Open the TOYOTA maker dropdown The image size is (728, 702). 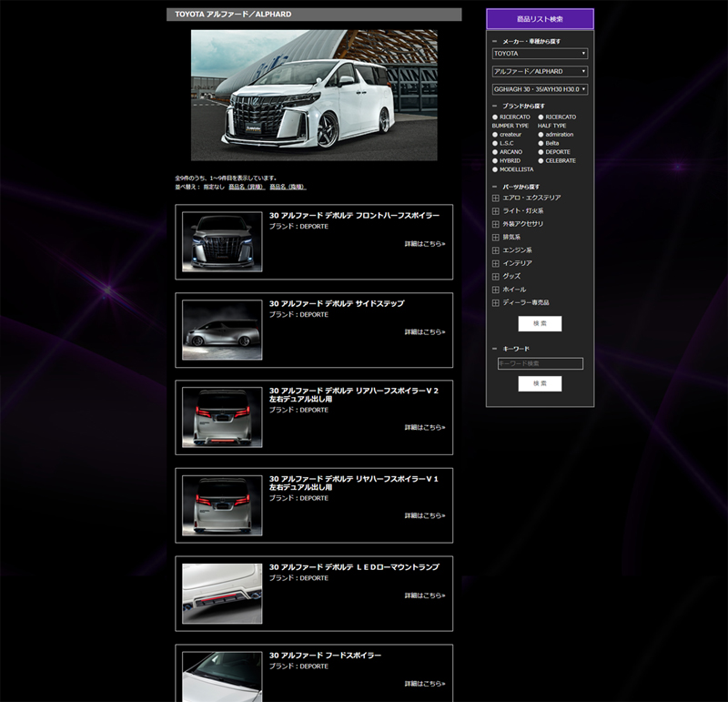point(540,54)
